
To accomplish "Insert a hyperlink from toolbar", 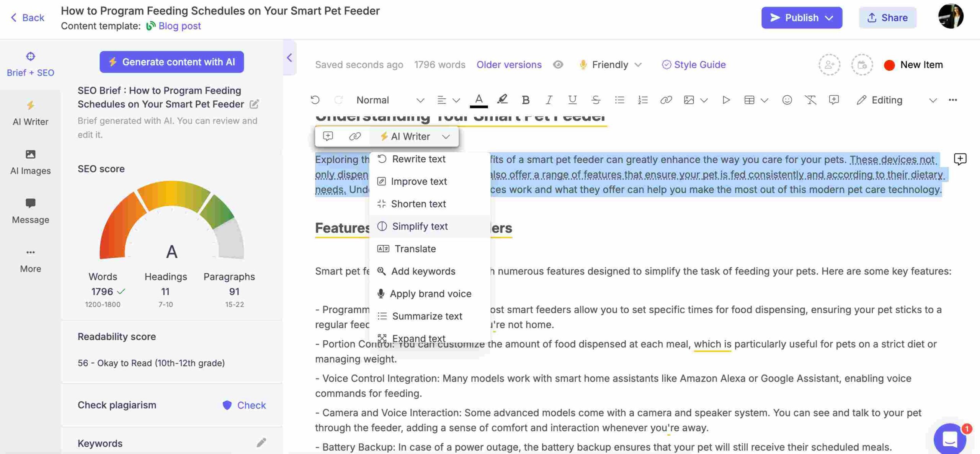I will coord(666,100).
